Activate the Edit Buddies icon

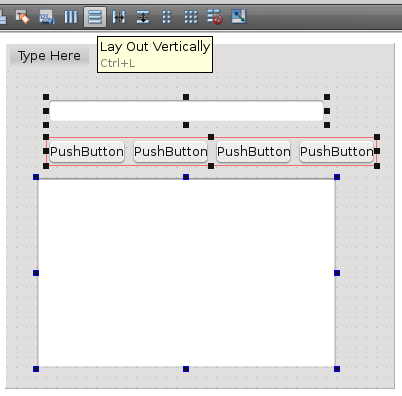pyautogui.click(x=23, y=17)
